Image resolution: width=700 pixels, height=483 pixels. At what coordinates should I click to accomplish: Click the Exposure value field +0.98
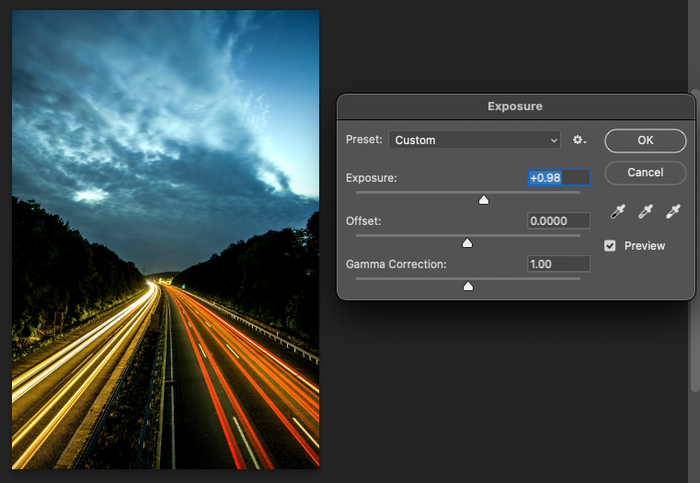point(558,178)
